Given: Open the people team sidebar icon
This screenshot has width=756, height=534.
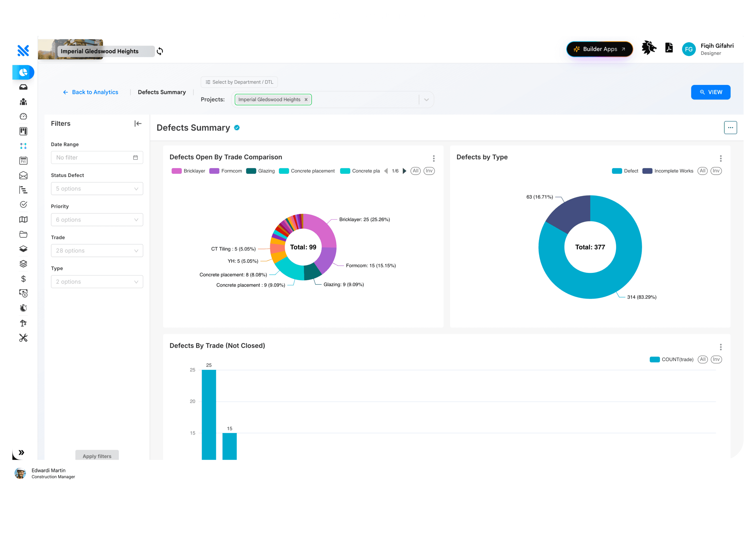Looking at the screenshot, I should (23, 102).
